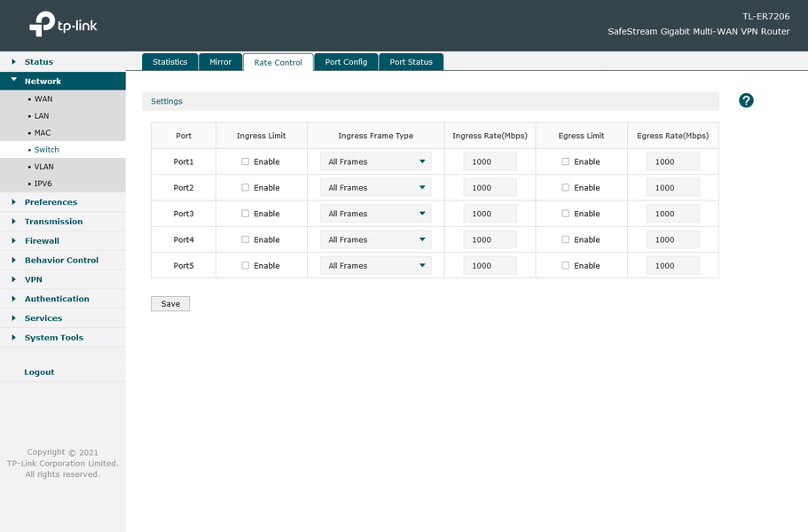
Task: Expand the Firewall menu arrow
Action: [x=14, y=240]
